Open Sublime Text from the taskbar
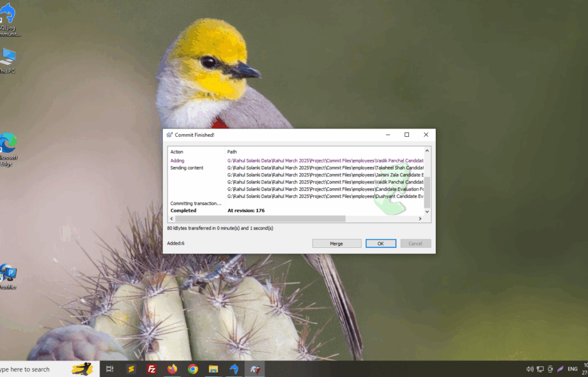Screen dimensions: 588x377 tap(132, 369)
